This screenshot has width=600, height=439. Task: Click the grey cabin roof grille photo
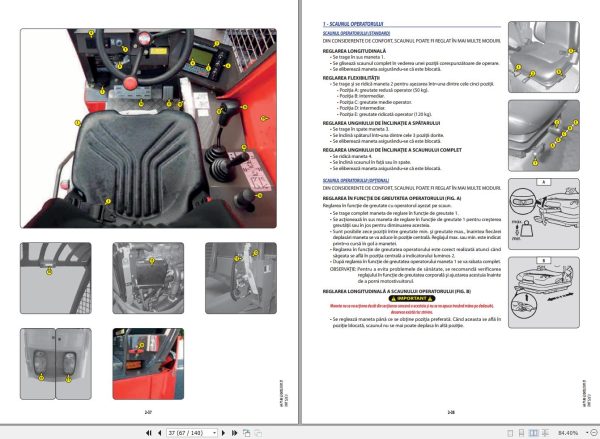56,278
